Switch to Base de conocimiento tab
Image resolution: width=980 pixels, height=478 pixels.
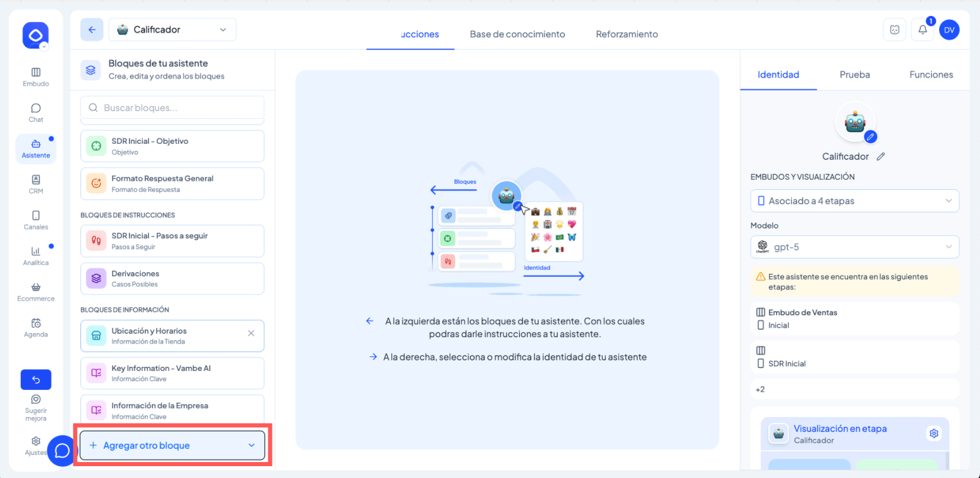pos(517,34)
